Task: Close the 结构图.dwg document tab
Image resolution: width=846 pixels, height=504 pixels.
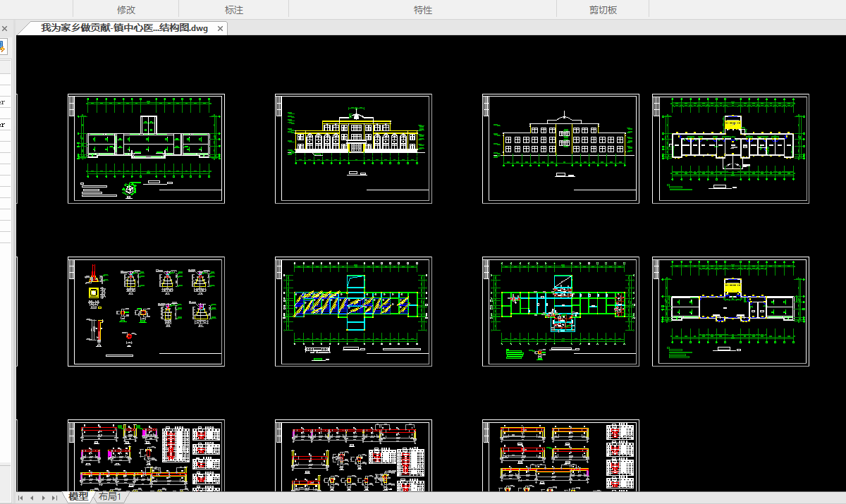Action: [x=220, y=28]
